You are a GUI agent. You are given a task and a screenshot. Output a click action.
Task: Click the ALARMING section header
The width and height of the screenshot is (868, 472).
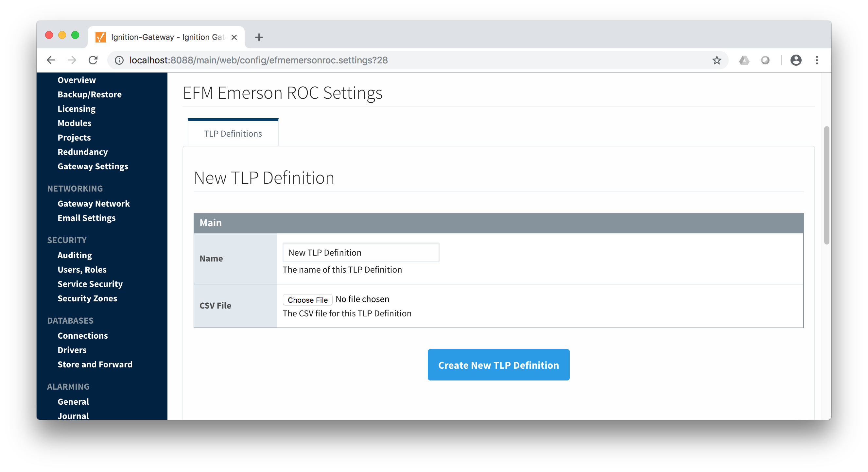68,386
